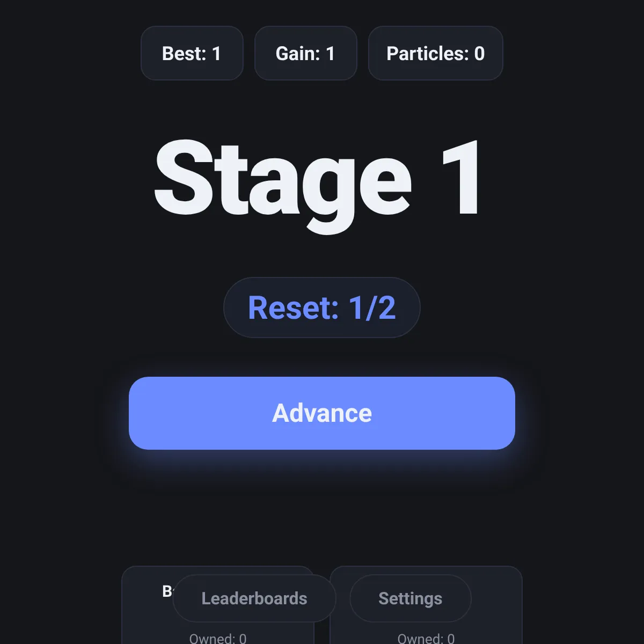Viewport: 644px width, 644px height.
Task: Click the word Gain in the top badge
Action: (298, 54)
